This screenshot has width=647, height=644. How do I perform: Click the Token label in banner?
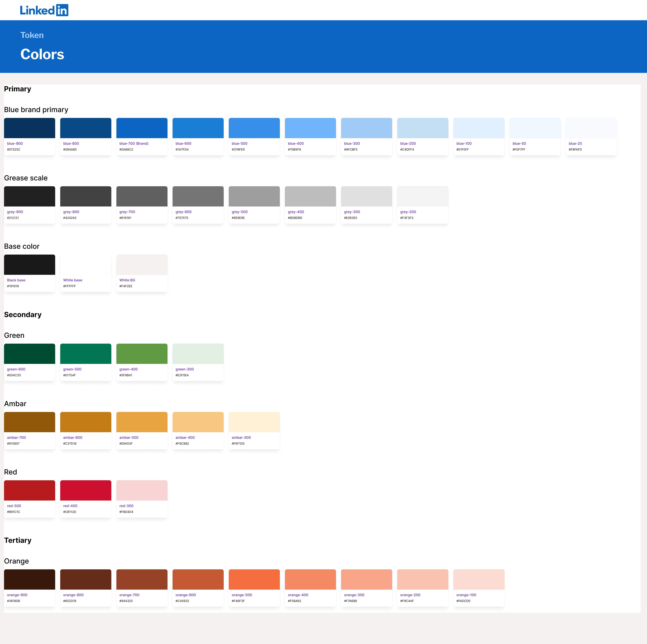(x=32, y=35)
